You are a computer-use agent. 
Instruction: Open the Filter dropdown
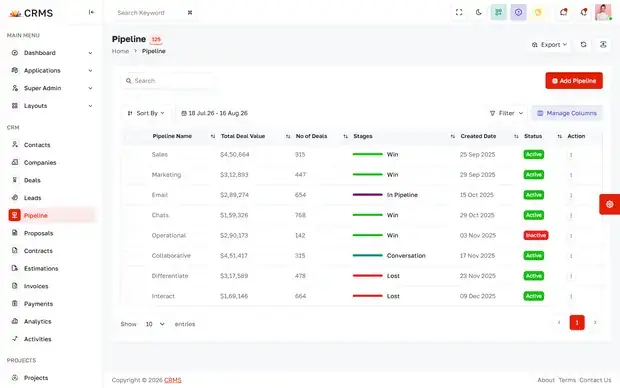[506, 113]
